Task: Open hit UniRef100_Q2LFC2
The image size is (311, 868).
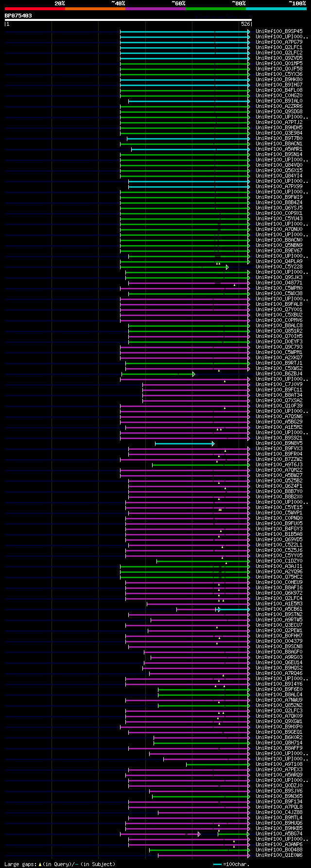Action: coord(279,53)
